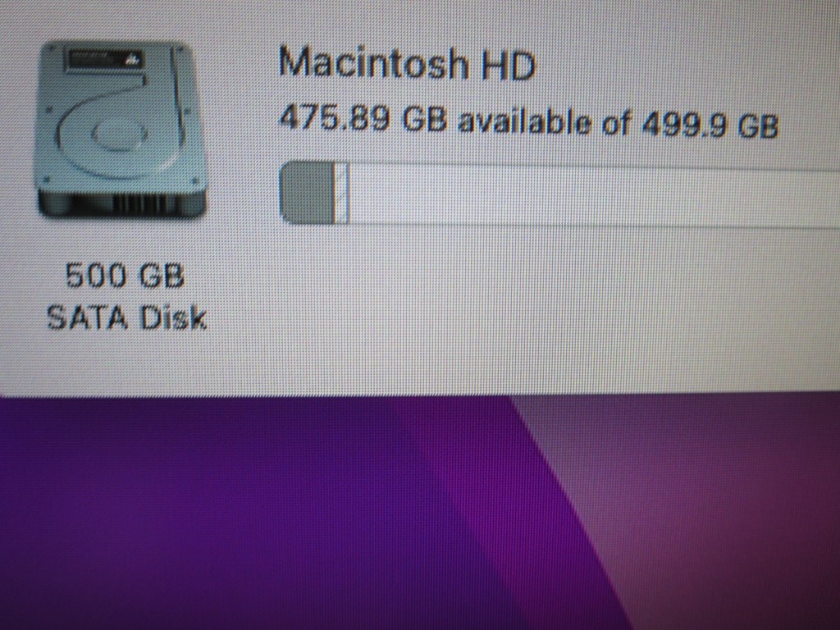Click the 500 GB capacity label

[x=125, y=276]
